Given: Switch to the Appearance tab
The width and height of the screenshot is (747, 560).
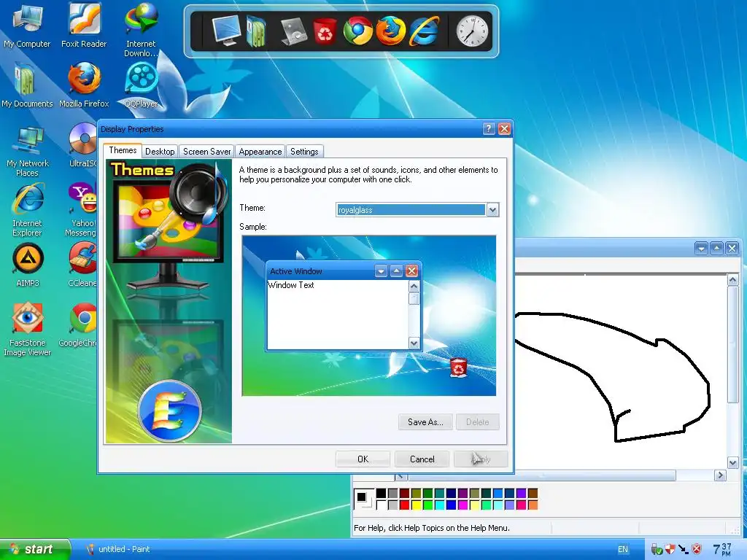Looking at the screenshot, I should (260, 152).
